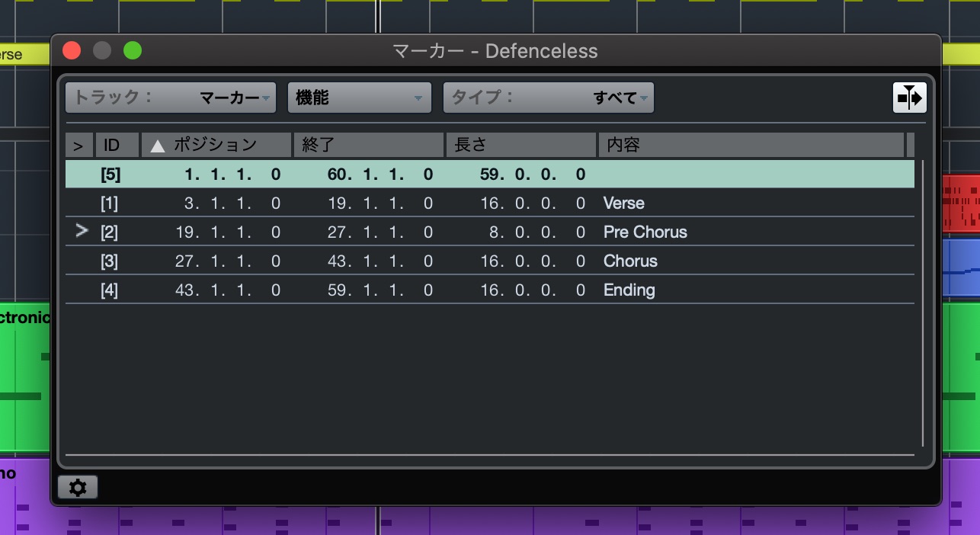Screen dimensions: 980x535
Task: Sort by the 終了 column header
Action: (369, 145)
